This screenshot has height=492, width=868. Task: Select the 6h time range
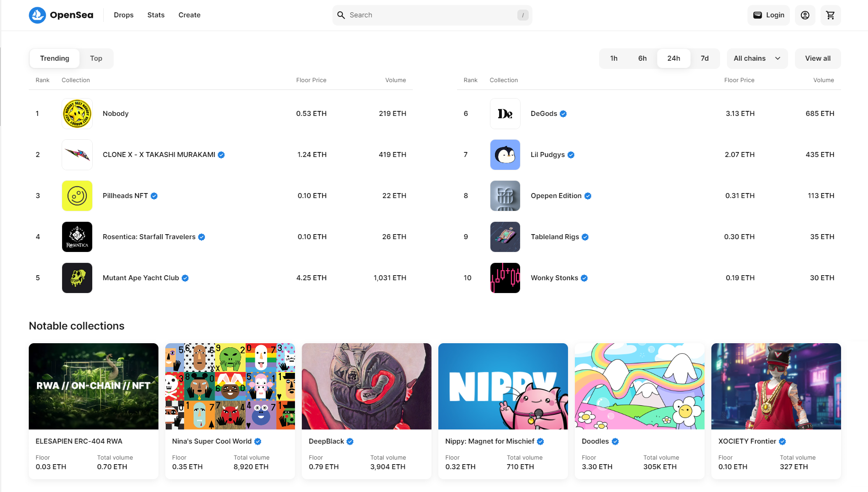[x=642, y=58]
